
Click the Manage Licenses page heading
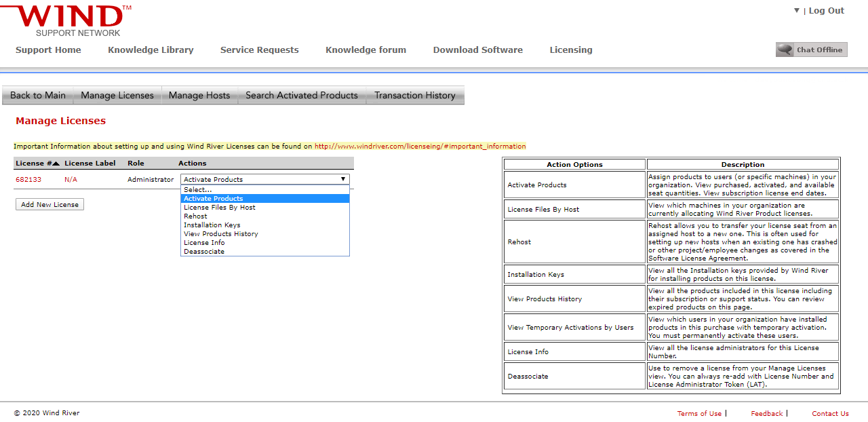coord(61,121)
